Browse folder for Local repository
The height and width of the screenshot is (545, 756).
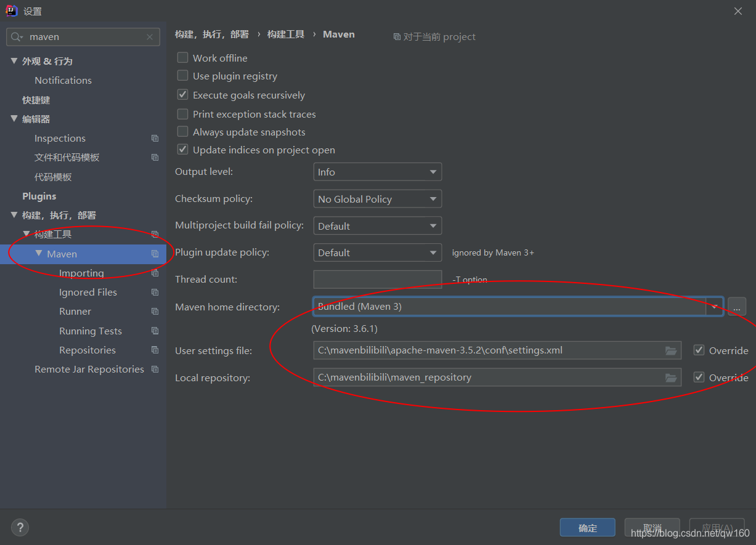pyautogui.click(x=671, y=377)
